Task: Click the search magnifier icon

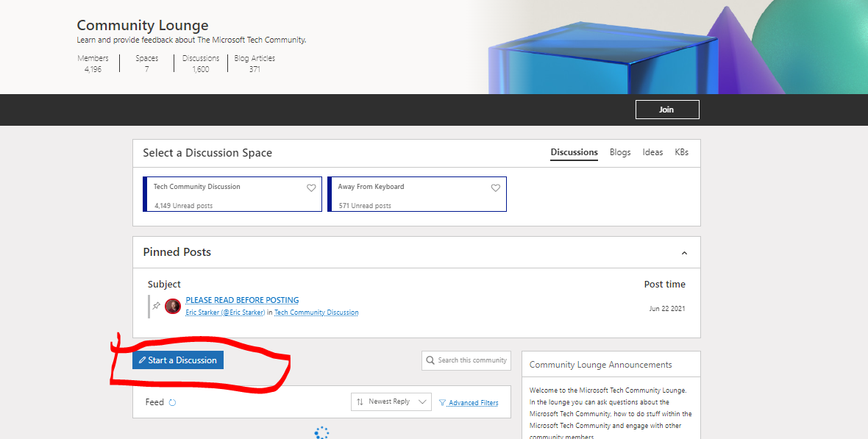Action: point(430,360)
